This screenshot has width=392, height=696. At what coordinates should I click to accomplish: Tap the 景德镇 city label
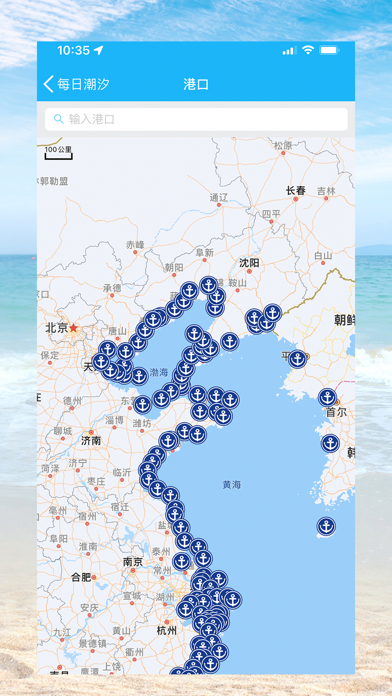pos(92,643)
